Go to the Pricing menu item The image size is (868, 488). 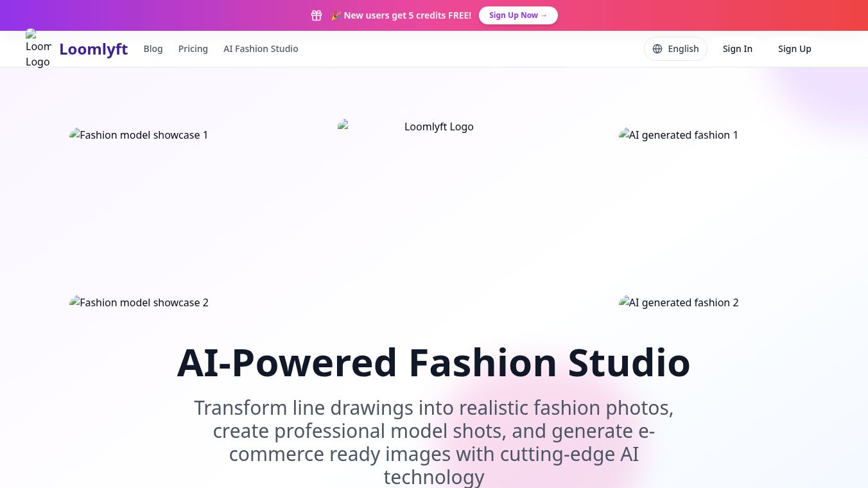193,49
